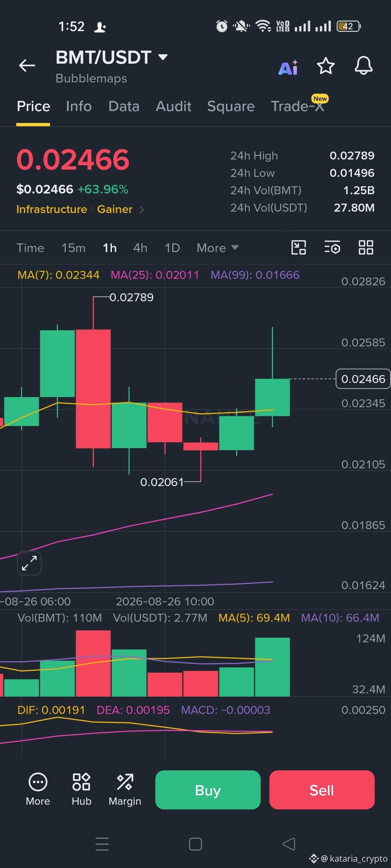The image size is (391, 868).
Task: Tap Android recent apps menu icon
Action: [102, 844]
